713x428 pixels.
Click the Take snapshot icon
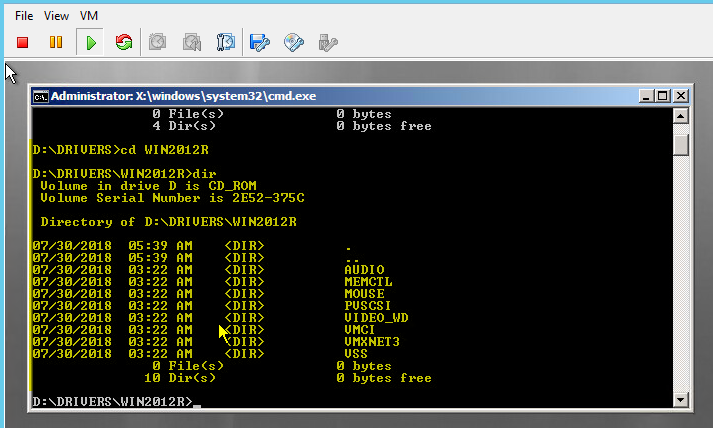(x=157, y=42)
